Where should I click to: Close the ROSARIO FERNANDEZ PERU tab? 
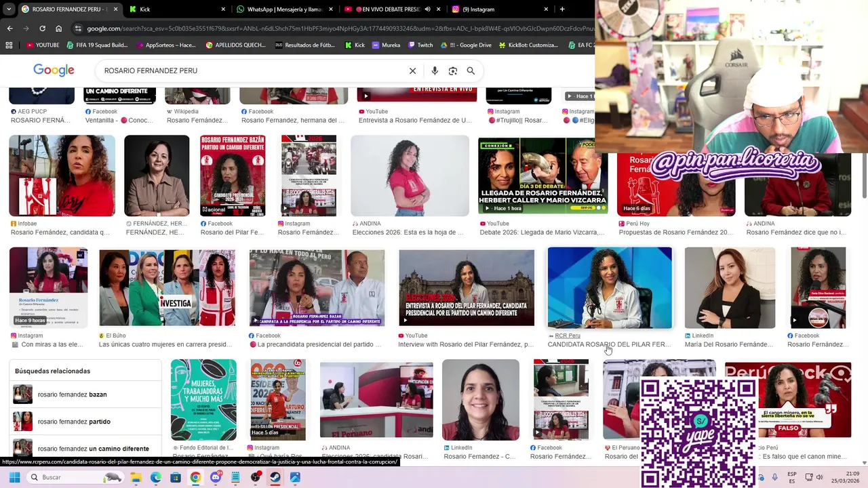[115, 9]
